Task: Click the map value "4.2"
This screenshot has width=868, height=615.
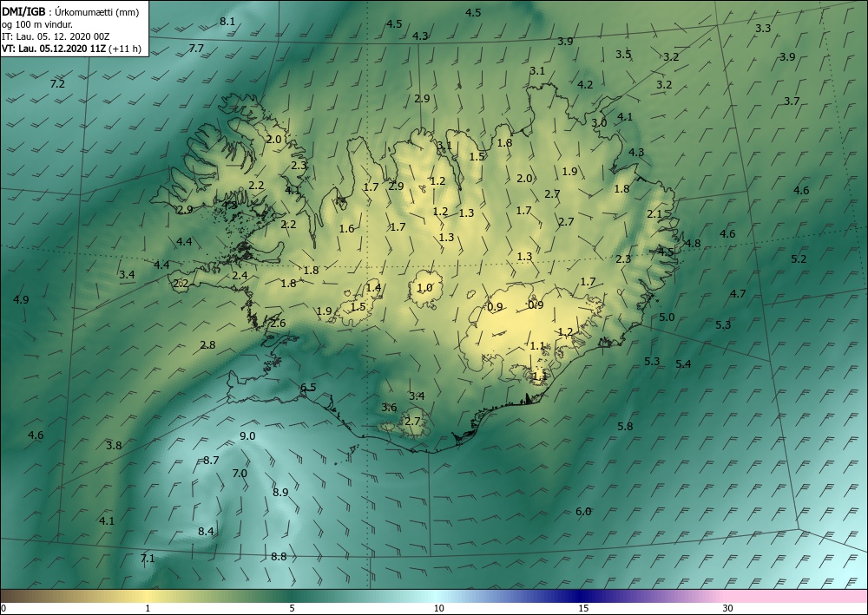Action: click(x=585, y=85)
